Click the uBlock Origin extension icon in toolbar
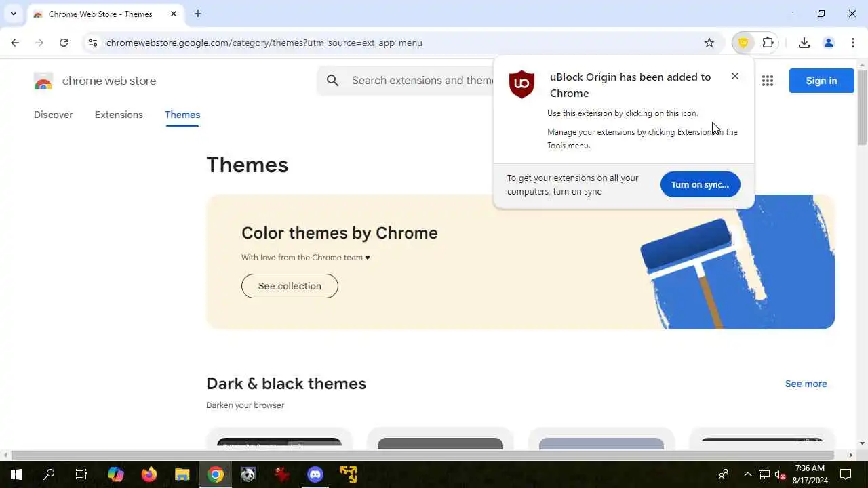 pos(743,43)
